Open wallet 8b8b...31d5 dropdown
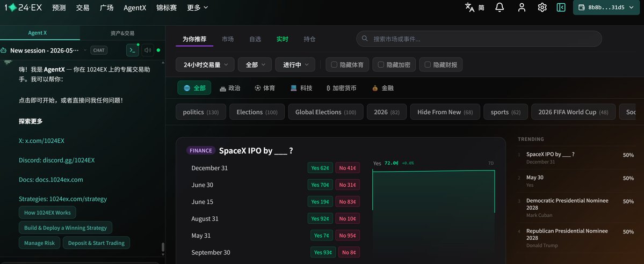This screenshot has width=644, height=264. click(606, 8)
